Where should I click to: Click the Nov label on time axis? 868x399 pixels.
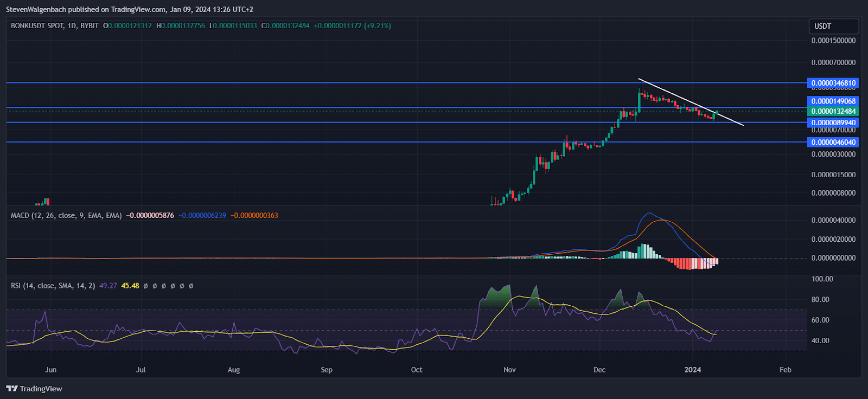point(509,370)
